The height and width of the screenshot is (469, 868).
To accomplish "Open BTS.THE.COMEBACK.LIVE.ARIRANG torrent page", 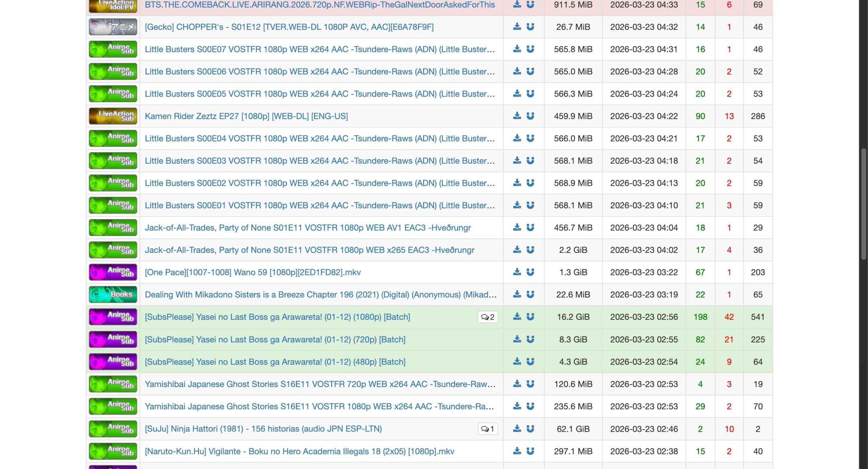I will pos(320,5).
